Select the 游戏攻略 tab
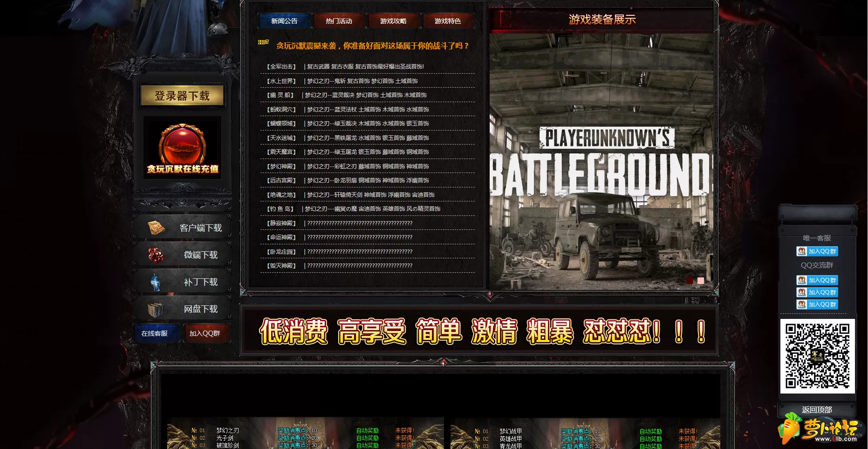 tap(393, 21)
